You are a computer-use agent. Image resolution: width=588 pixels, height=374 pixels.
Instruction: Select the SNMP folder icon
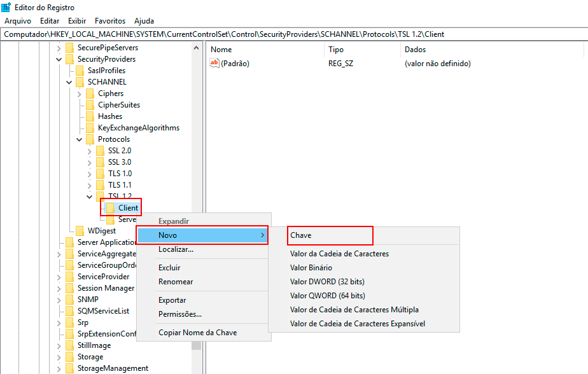[70, 300]
